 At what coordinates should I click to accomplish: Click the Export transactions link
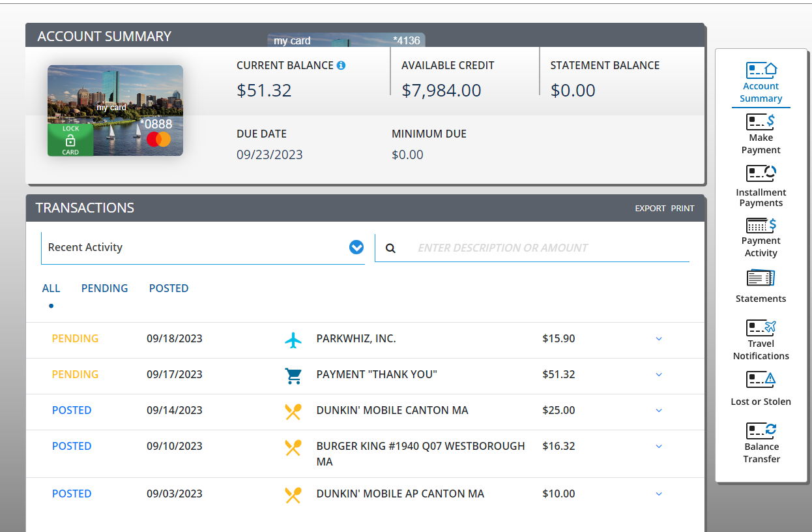(650, 209)
